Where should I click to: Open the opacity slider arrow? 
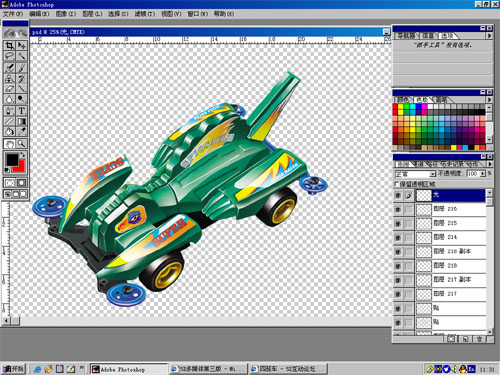tap(482, 174)
